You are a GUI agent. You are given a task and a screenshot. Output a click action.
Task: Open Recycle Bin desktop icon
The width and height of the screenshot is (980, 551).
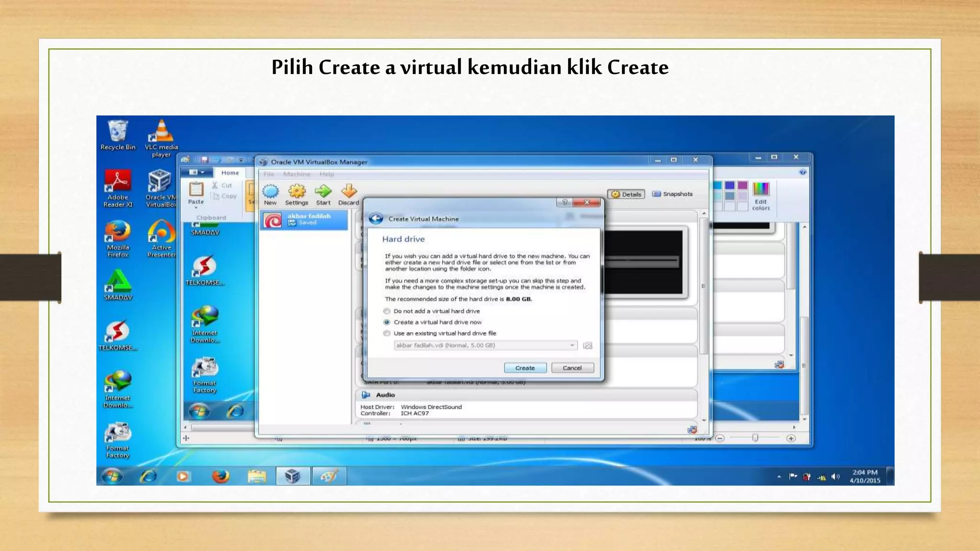118,135
